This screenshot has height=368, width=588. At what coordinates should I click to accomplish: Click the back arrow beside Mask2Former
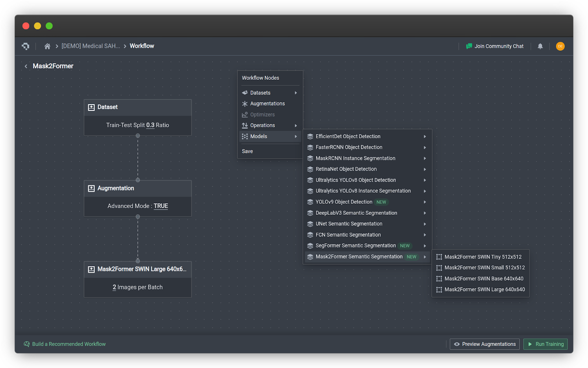26,66
